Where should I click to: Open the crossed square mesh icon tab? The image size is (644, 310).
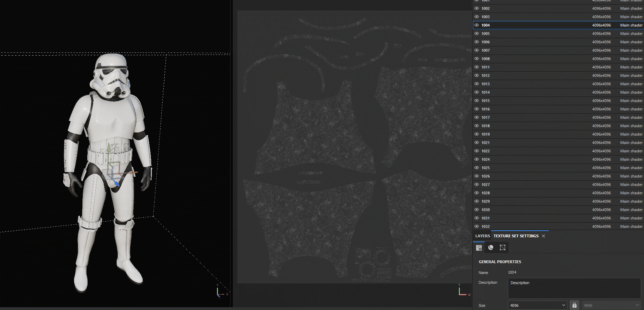point(503,247)
